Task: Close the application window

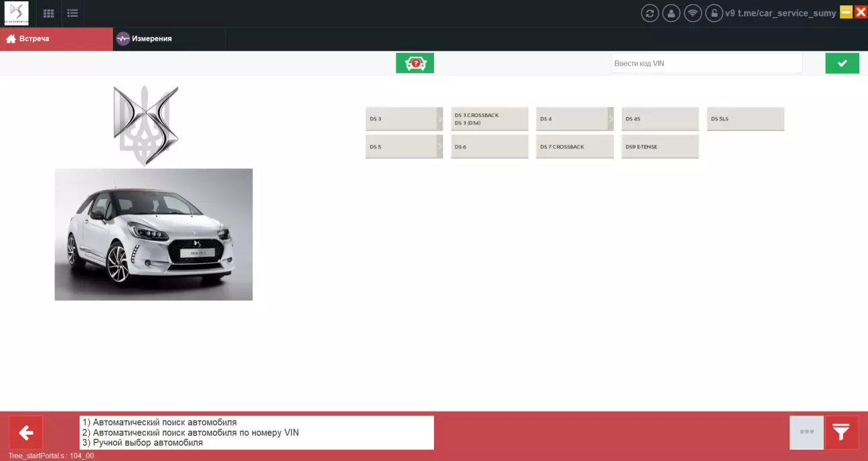Action: click(861, 12)
